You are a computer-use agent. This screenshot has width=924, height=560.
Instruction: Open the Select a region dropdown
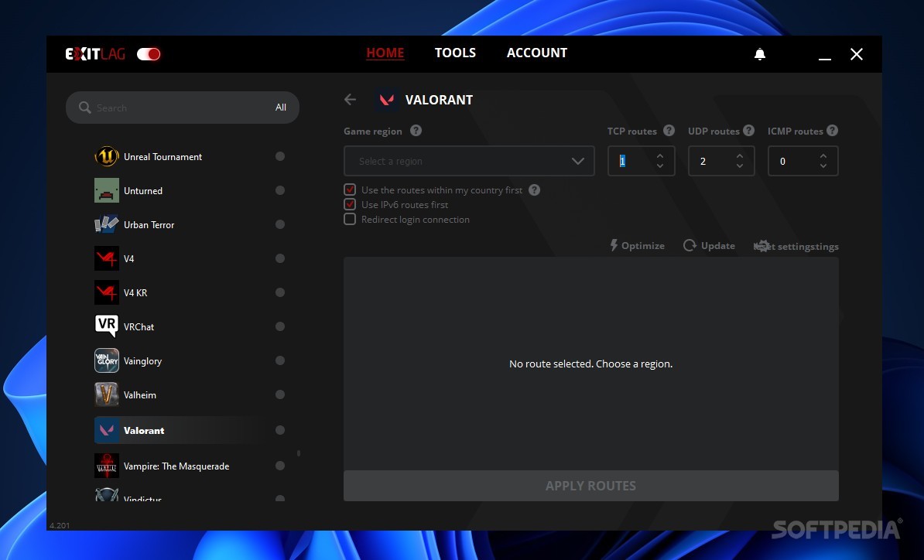point(469,161)
